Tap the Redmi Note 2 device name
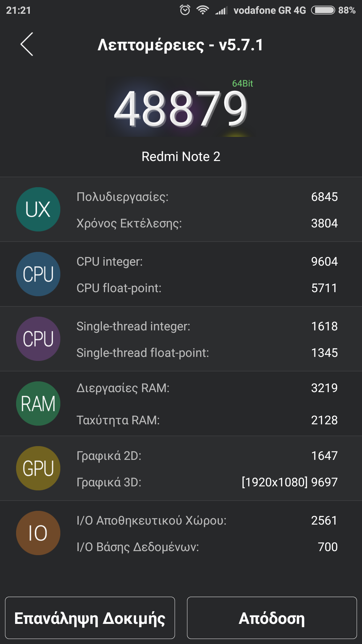The height and width of the screenshot is (644, 362). coord(181,157)
